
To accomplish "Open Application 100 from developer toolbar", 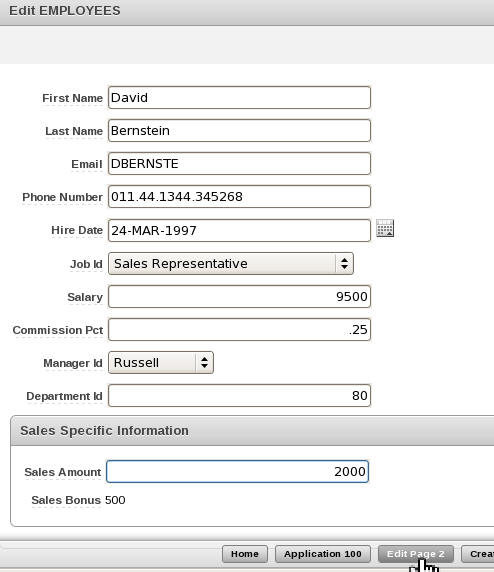I will click(323, 554).
